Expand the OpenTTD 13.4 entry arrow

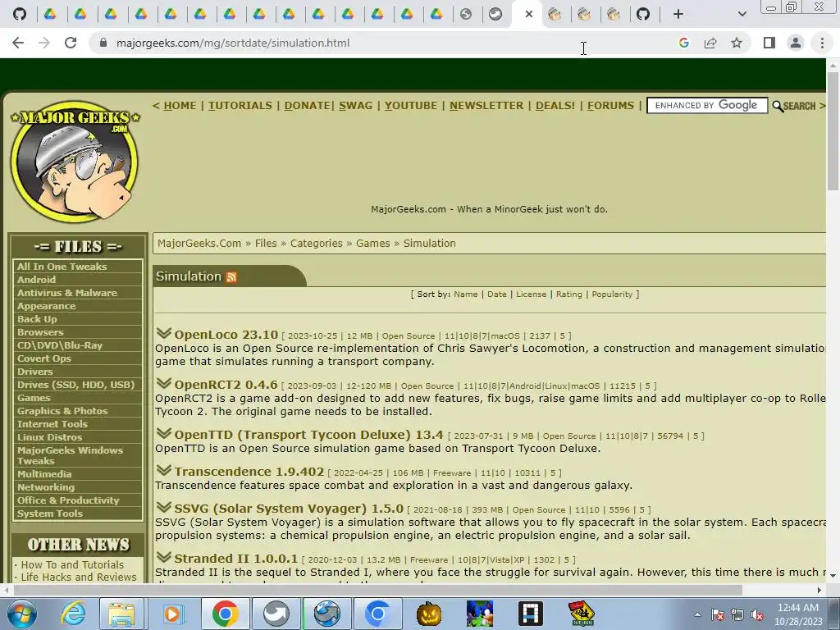[164, 433]
